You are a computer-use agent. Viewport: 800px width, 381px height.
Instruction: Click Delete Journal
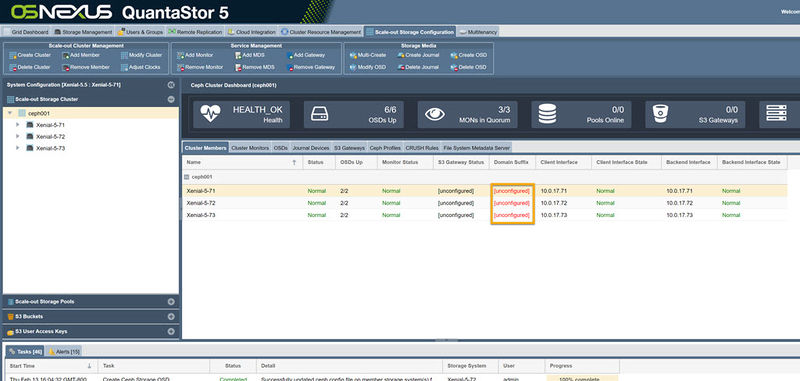[418, 67]
